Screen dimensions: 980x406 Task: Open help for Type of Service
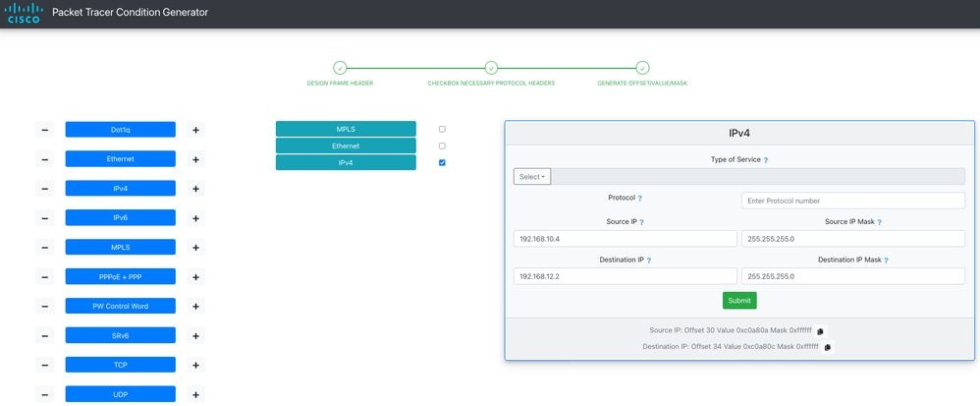click(766, 160)
